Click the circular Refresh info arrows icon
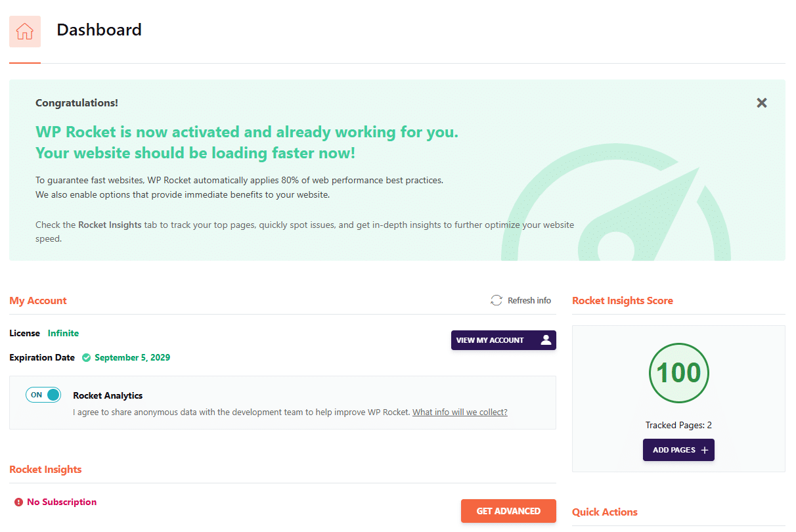796x532 pixels. coord(497,300)
